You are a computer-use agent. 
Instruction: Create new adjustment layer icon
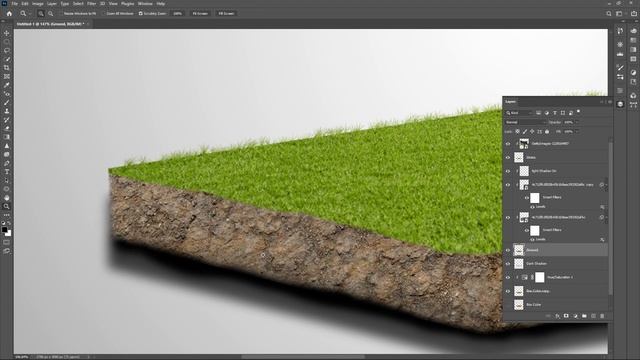(575, 316)
